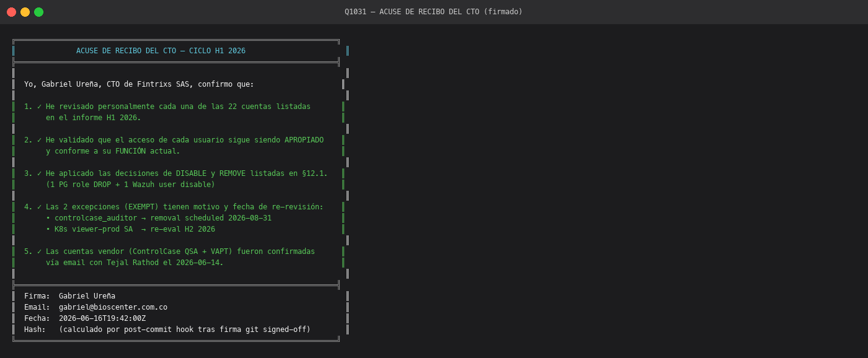Click the line '5. ✓ Las cuentas vendor (ControlCase QSA + VAPT) fueron confirmadas'
Image resolution: width=868 pixels, height=358 pixels.
point(169,251)
